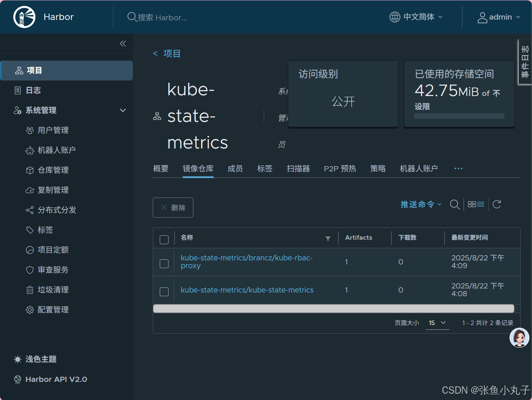Collapse the sidebar with double-chevron icon
Screen dimensions: 532x400
[x=123, y=44]
